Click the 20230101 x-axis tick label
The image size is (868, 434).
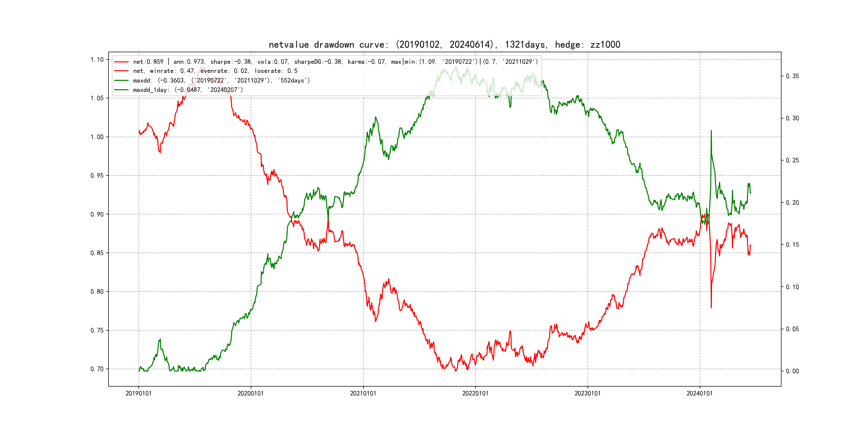point(587,394)
